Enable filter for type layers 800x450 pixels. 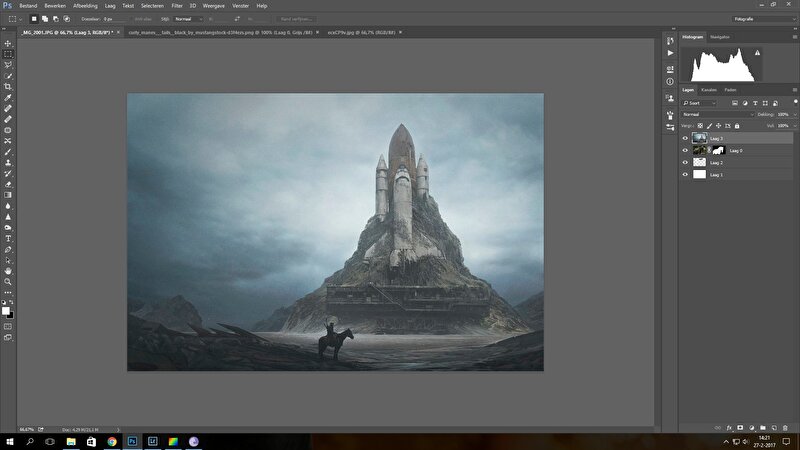[x=755, y=103]
